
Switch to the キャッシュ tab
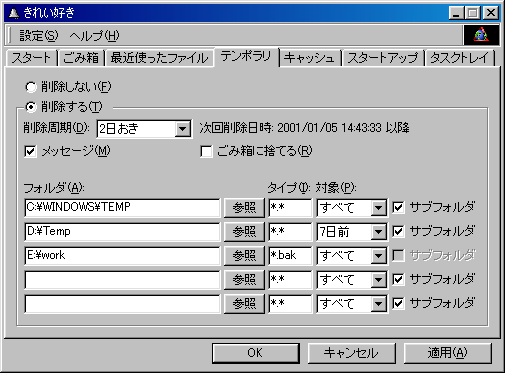(309, 58)
